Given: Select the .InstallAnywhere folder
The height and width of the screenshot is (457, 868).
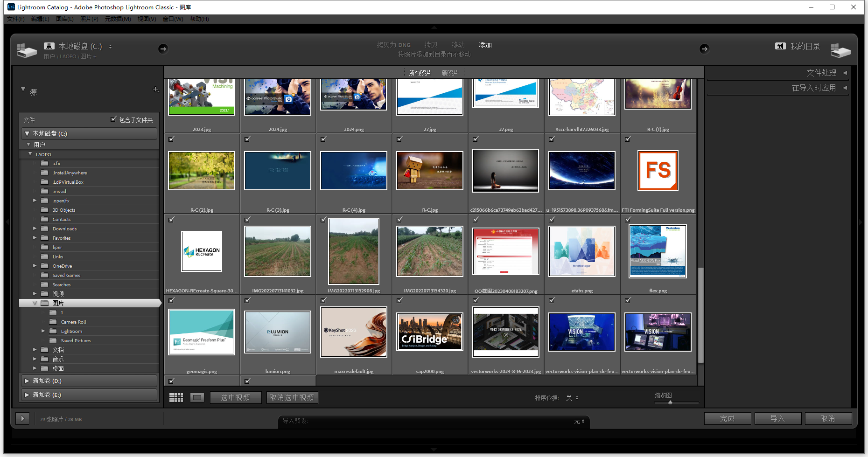Looking at the screenshot, I should pyautogui.click(x=70, y=173).
